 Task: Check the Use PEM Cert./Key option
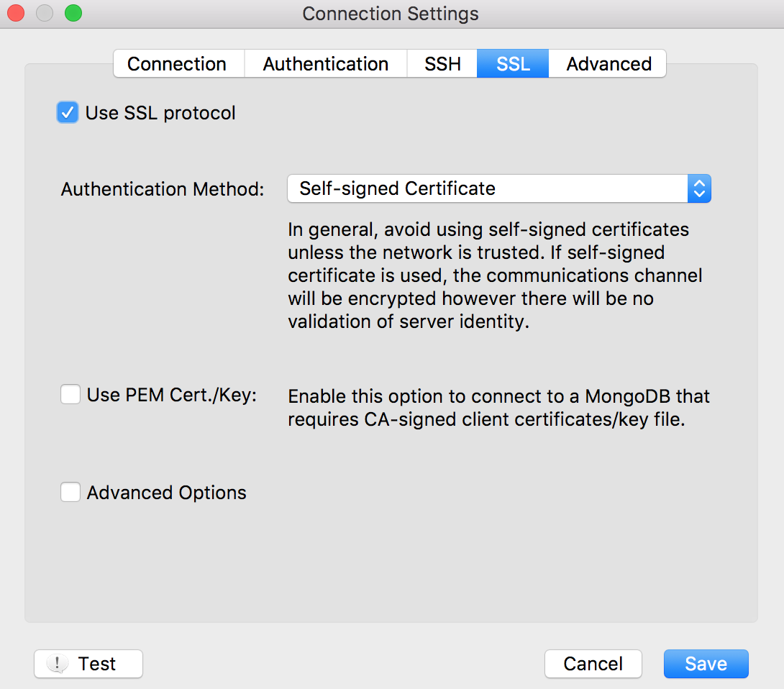pos(70,394)
